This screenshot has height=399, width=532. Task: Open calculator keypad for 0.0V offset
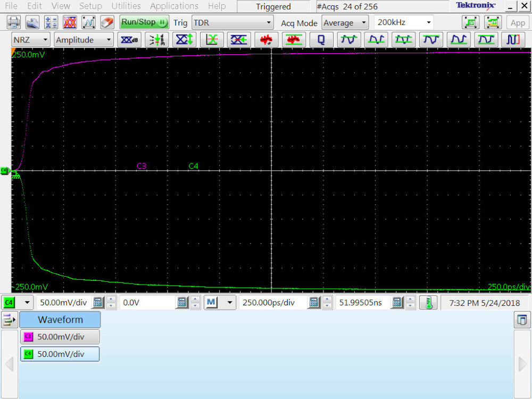coord(182,302)
